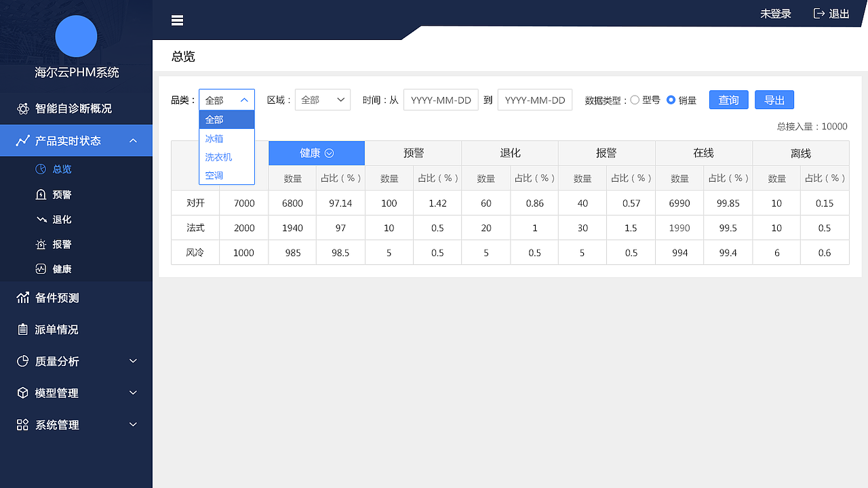Collapse the 产品实时状态 menu chevron
Viewport: 868px width, 488px height.
coord(133,140)
